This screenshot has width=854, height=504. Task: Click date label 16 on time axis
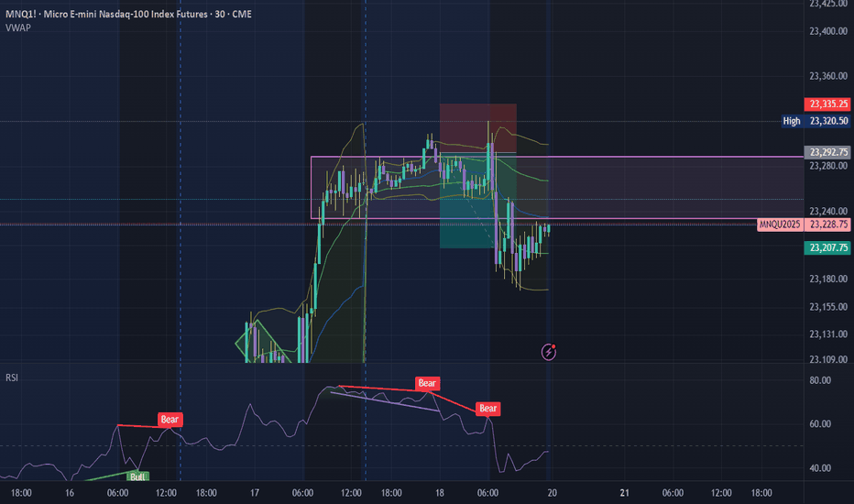pos(69,493)
